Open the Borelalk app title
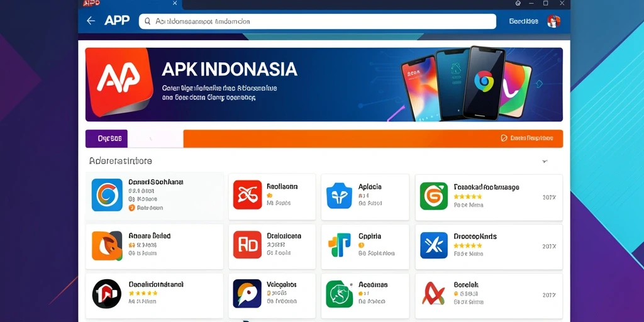644x322 pixels. 466,284
